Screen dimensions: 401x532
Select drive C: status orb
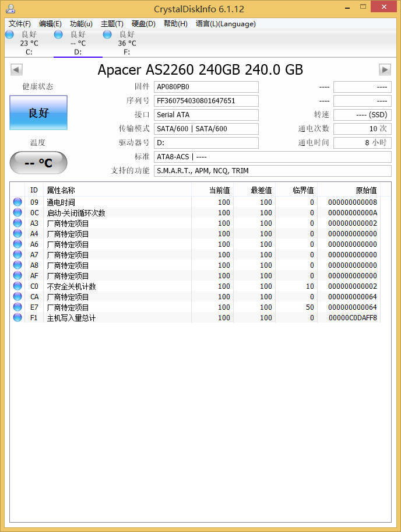(x=9, y=34)
